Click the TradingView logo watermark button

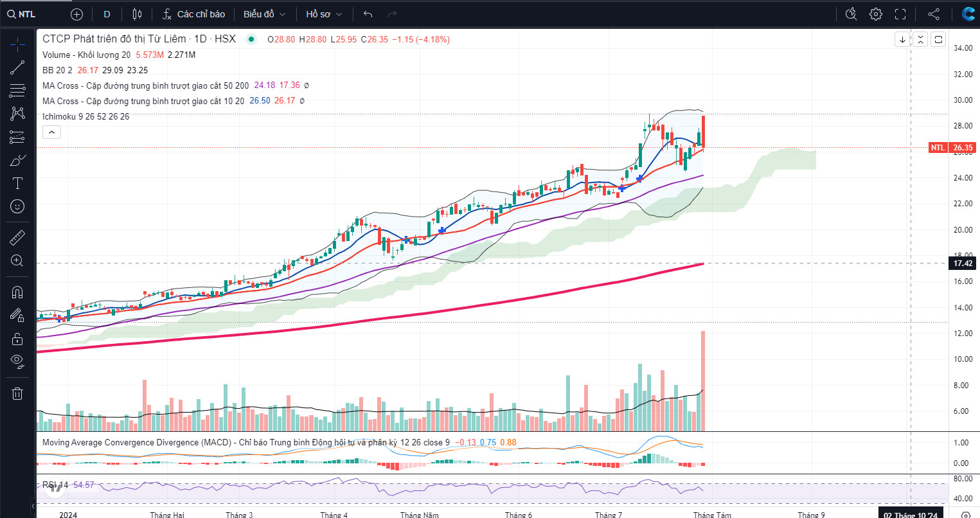pos(56,488)
